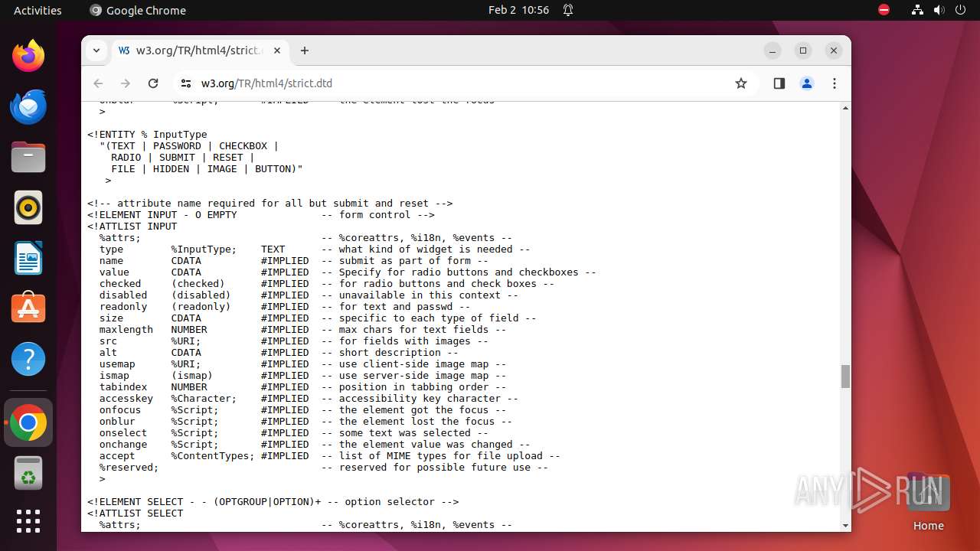
Task: Bookmark this page with the star
Action: [x=740, y=83]
